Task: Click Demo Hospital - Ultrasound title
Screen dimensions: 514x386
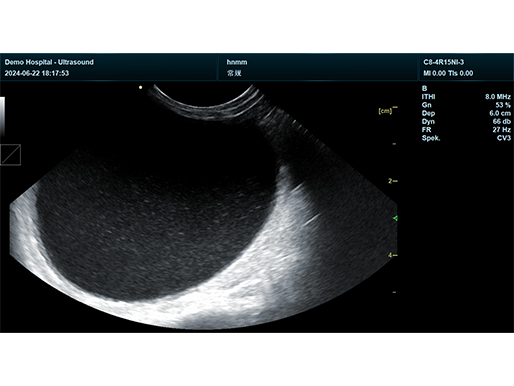Action: [49, 62]
